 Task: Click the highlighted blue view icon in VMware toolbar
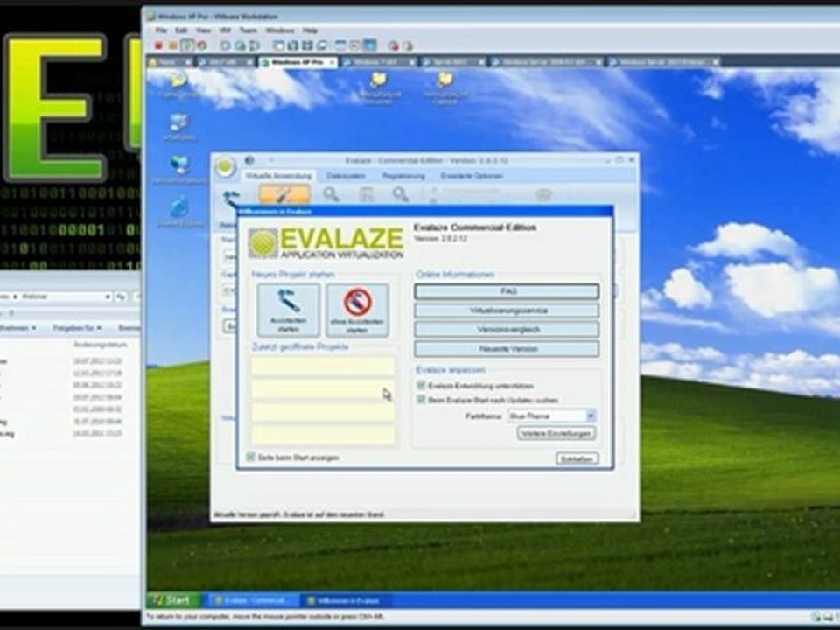click(369, 45)
